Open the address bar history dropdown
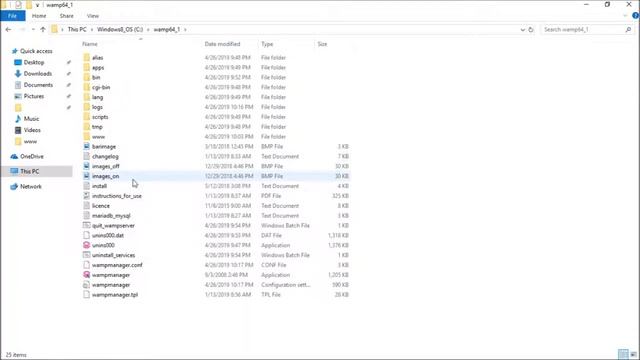Screen dimensions: 640x360 point(523,29)
